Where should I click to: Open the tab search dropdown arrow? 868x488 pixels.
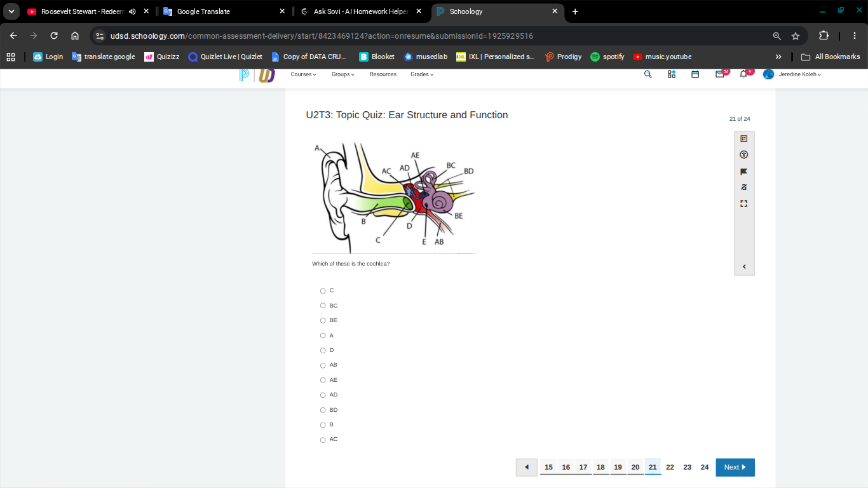(x=11, y=11)
